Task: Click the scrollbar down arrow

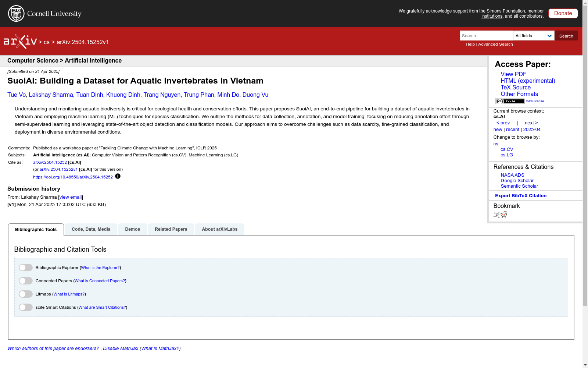Action: coord(585,365)
